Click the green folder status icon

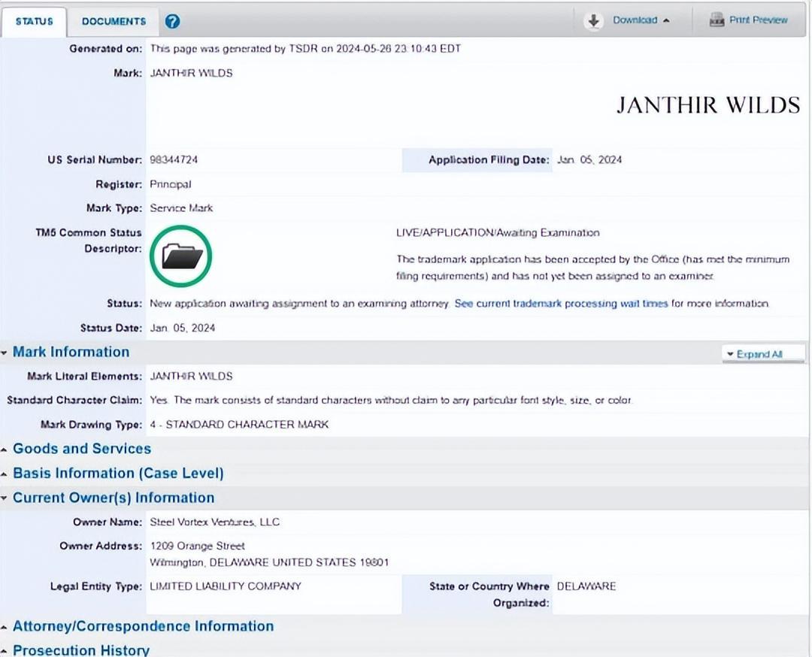click(x=181, y=256)
